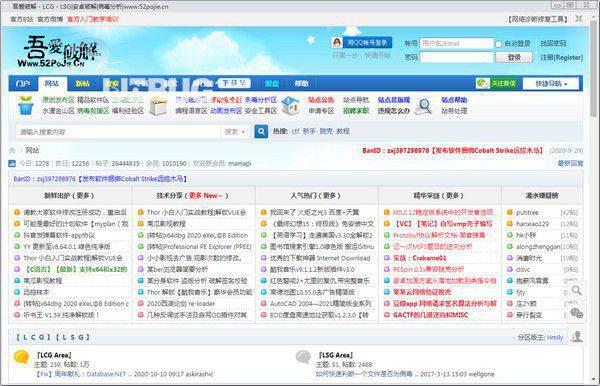Click the green plant pot category icon

click(25, 105)
